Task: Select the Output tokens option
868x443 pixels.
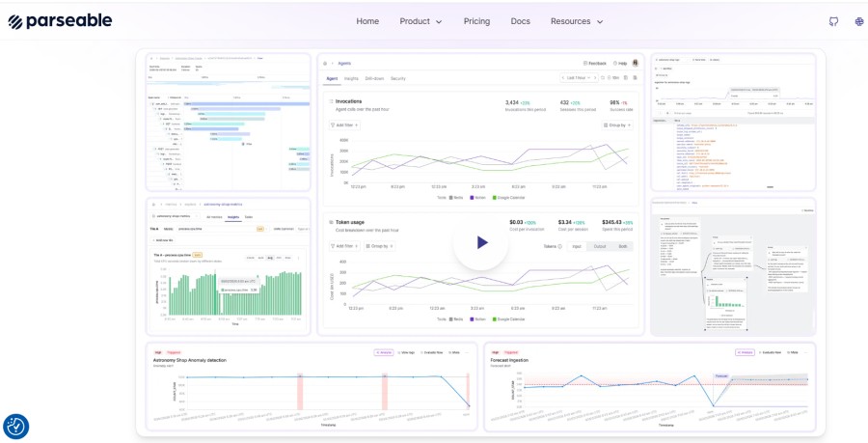Action: pyautogui.click(x=600, y=246)
